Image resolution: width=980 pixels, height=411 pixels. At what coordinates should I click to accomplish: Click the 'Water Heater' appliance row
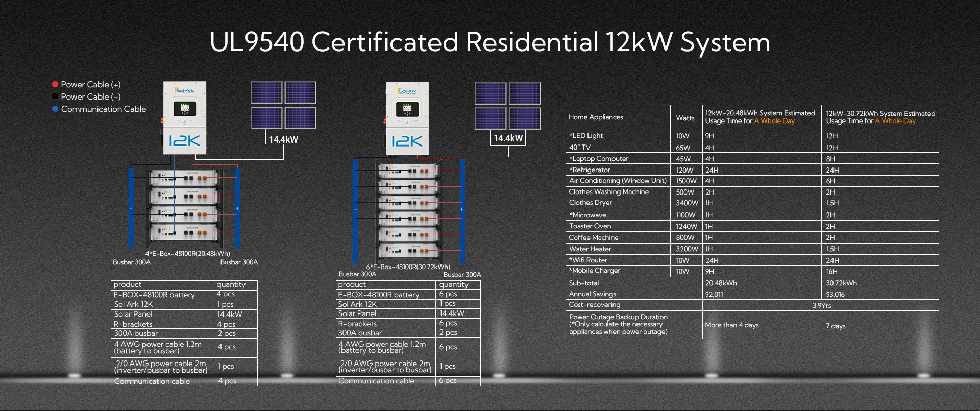752,249
